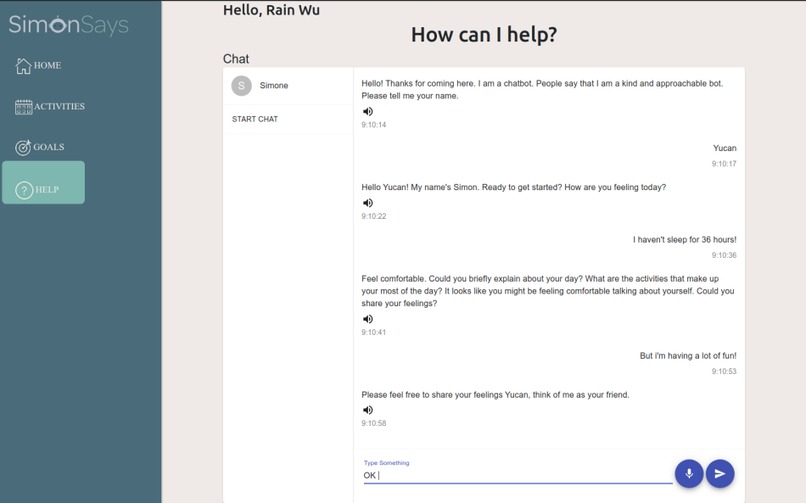Select HELP in the sidebar
Screen dimensions: 806x503
(44, 183)
